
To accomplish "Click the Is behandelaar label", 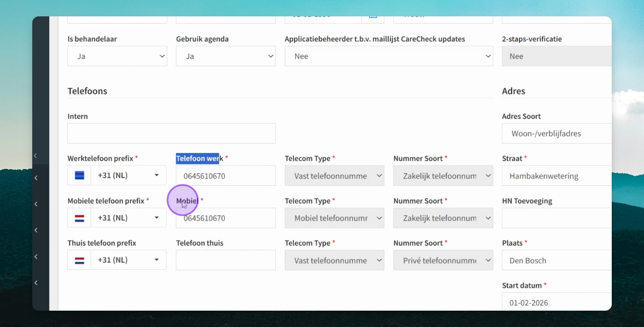I will (x=92, y=39).
